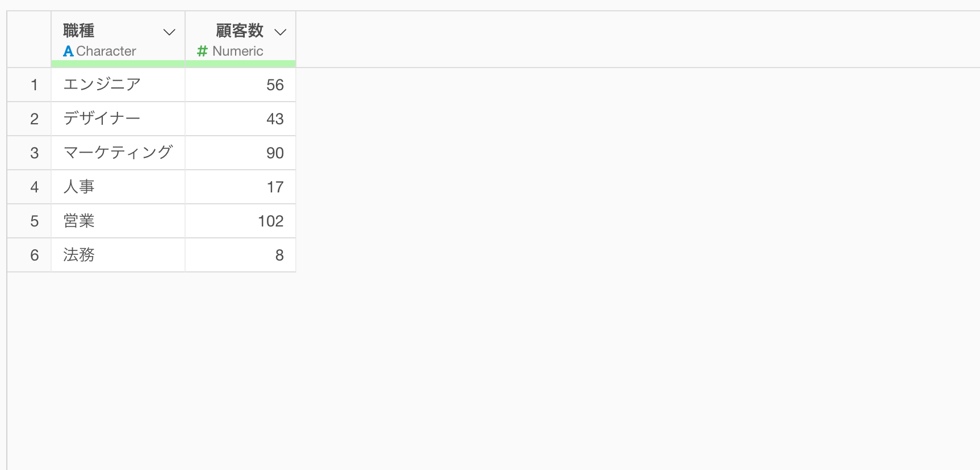Select the 顧客数 column header name
Screen dimensions: 980x470
pyautogui.click(x=240, y=30)
